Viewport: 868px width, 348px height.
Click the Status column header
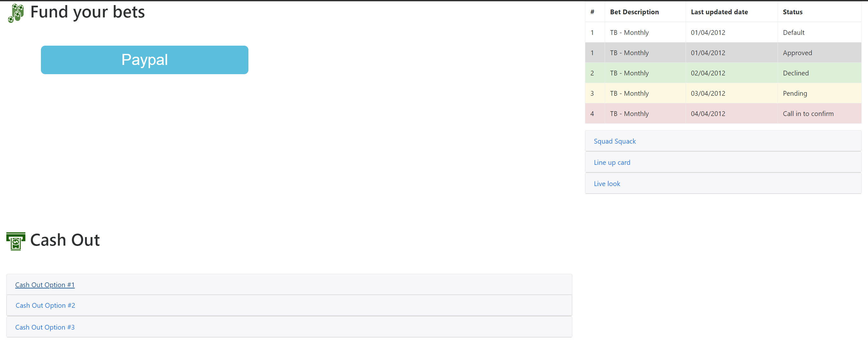click(x=792, y=12)
